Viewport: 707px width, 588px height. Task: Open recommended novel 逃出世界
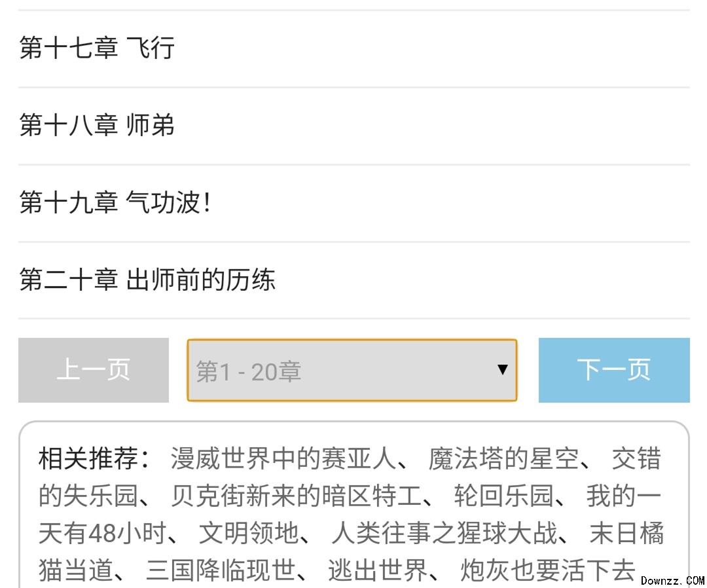pos(378,570)
